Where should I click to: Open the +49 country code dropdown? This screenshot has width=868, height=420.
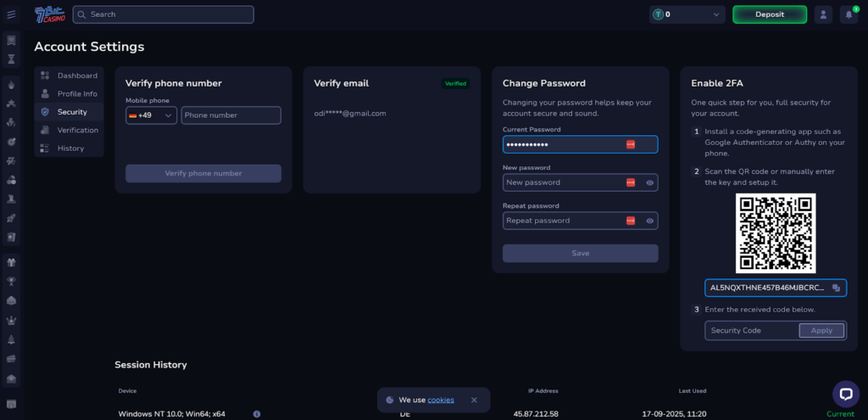tap(151, 115)
